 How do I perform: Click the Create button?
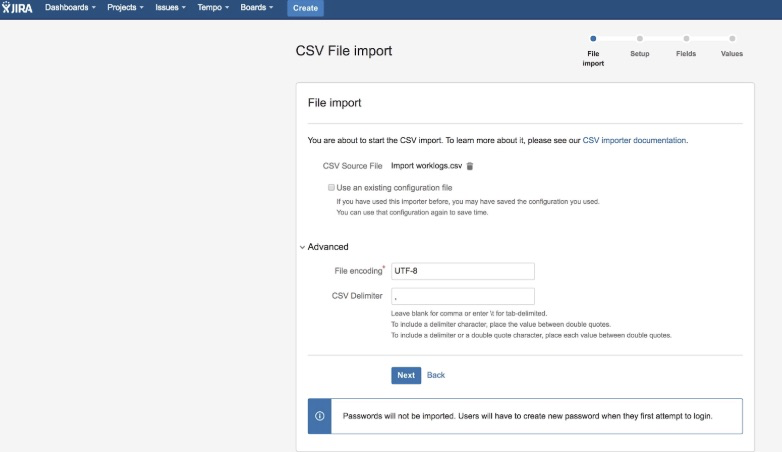click(305, 8)
